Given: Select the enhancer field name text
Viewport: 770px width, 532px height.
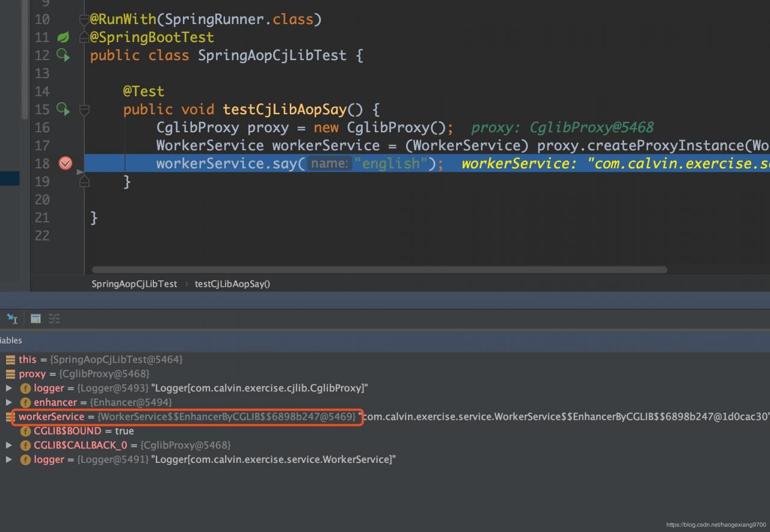Looking at the screenshot, I should (x=55, y=402).
